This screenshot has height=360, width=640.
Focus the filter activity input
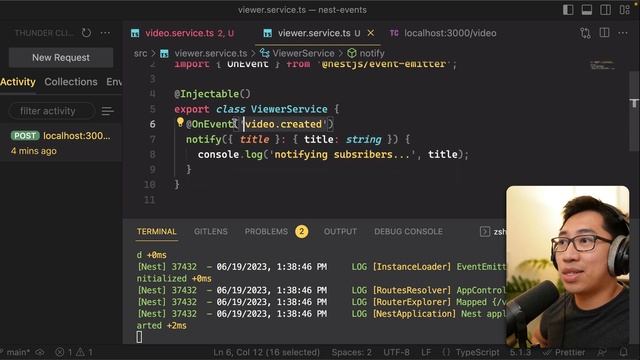(x=52, y=111)
